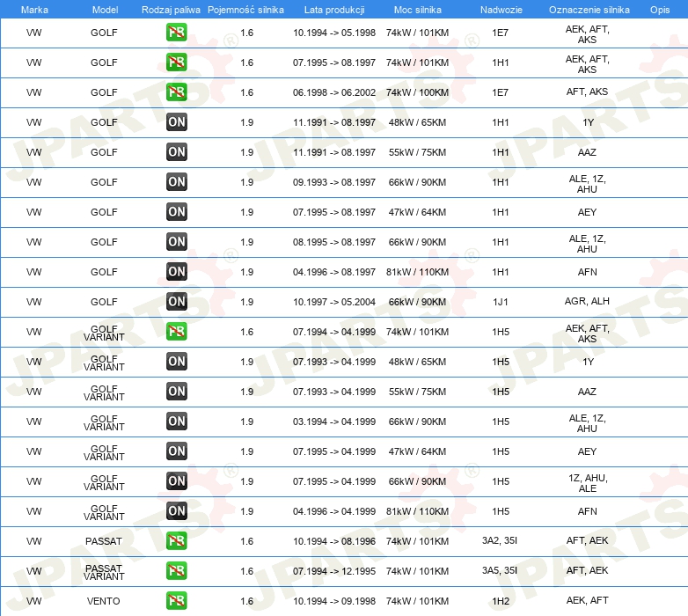This screenshot has width=688, height=616.
Task: Click the Pojemność silnika column header
Action: click(x=245, y=10)
